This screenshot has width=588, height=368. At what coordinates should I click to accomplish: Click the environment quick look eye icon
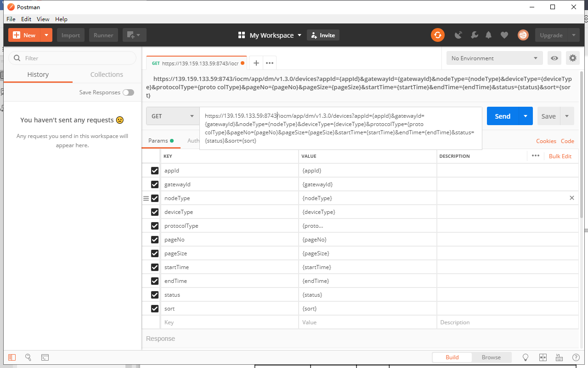[x=555, y=58]
